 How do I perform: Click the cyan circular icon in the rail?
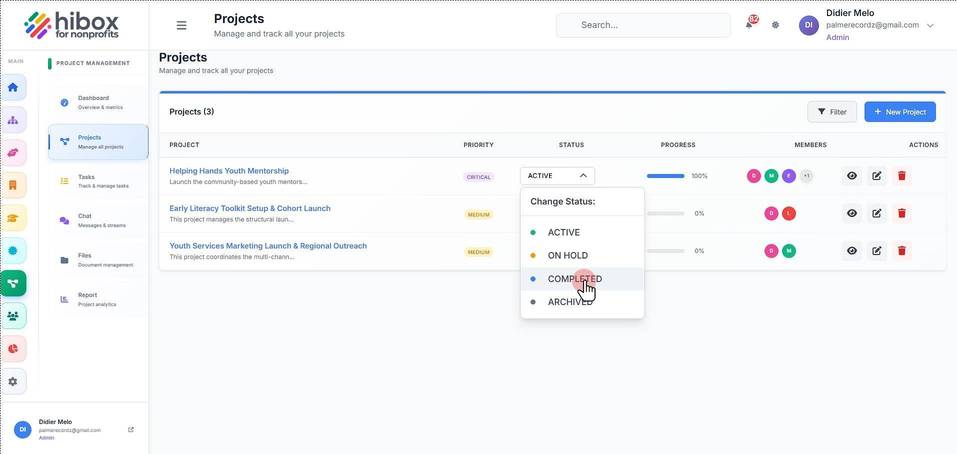point(13,250)
